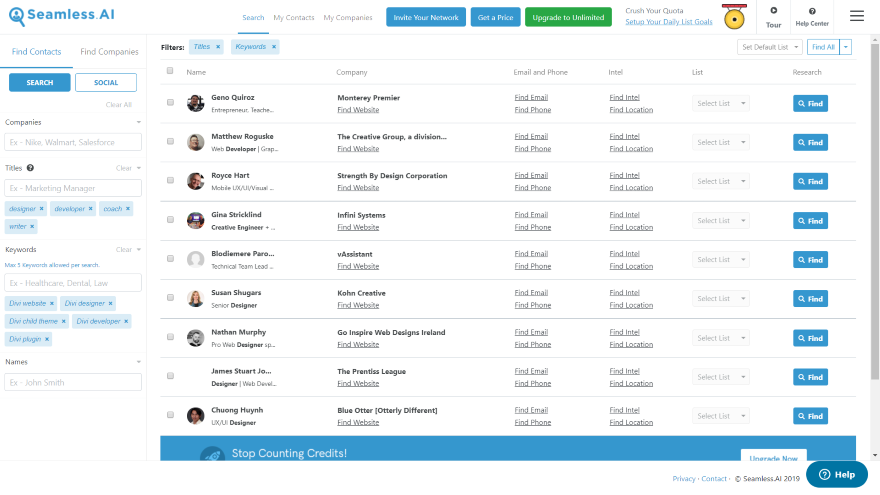Screen dimensions: 880x495
Task: Switch to the Find Companies tab
Action: point(109,52)
